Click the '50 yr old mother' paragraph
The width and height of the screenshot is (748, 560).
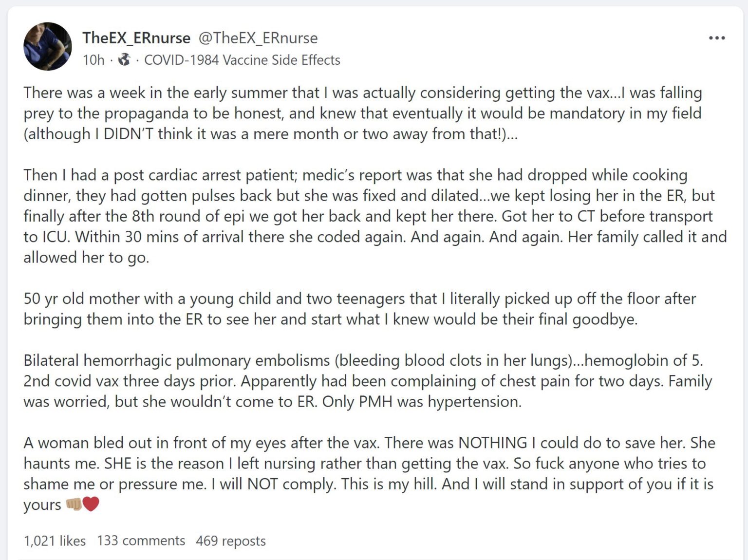pyautogui.click(x=360, y=309)
